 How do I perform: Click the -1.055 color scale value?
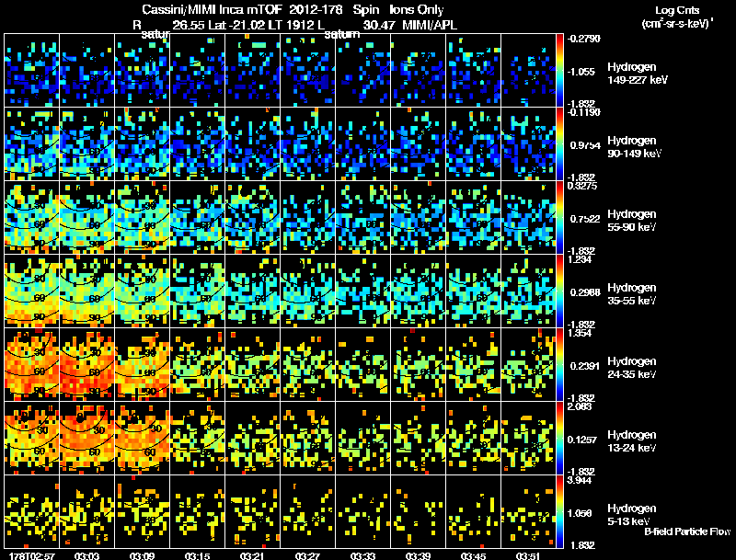581,72
